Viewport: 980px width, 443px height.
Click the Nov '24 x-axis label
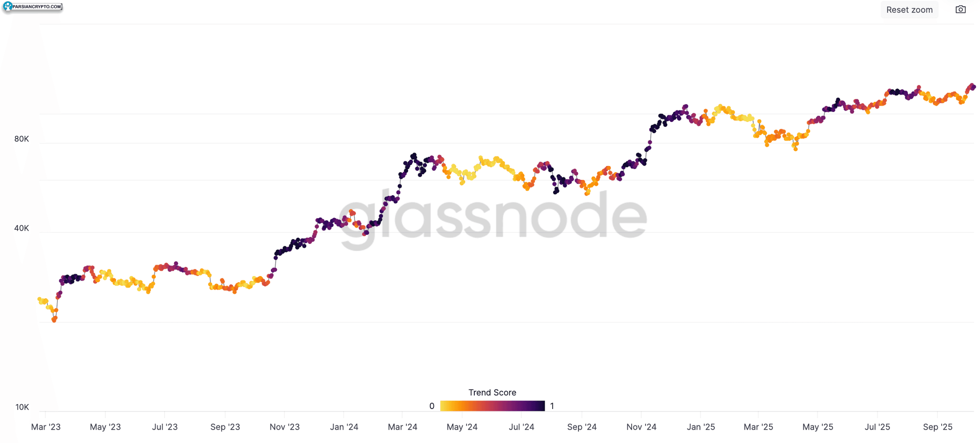pyautogui.click(x=642, y=427)
